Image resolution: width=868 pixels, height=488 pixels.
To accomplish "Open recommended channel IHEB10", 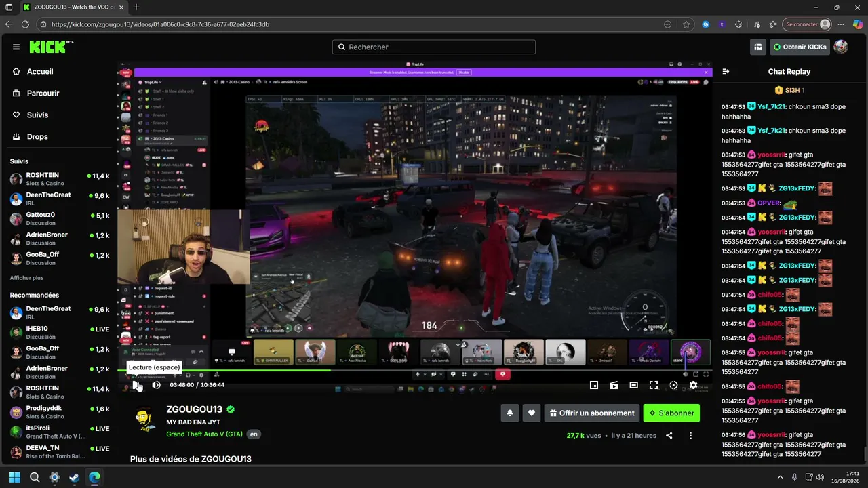I will coord(59,332).
